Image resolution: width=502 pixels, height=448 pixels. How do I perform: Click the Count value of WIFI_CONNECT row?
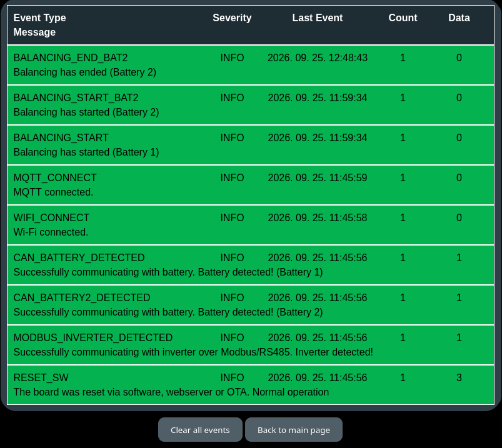point(403,217)
